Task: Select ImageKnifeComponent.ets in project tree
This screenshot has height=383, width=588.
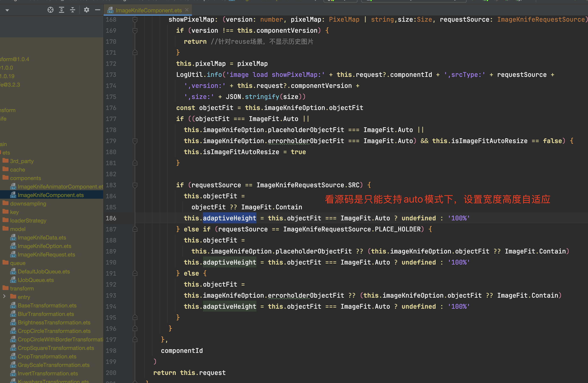Action: pyautogui.click(x=47, y=195)
